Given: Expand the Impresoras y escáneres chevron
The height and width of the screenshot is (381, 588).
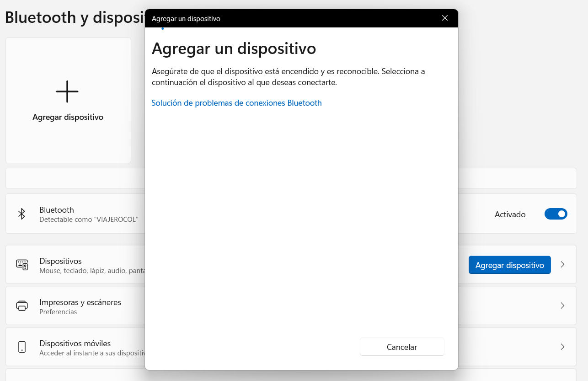Looking at the screenshot, I should click(563, 306).
